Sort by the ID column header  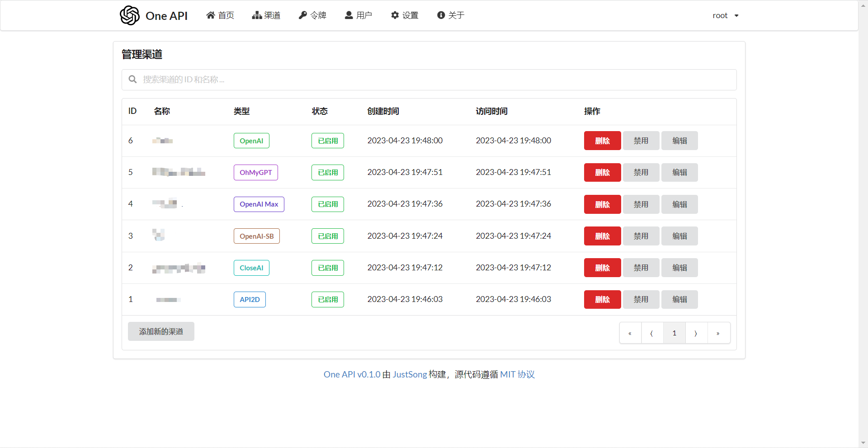point(132,111)
